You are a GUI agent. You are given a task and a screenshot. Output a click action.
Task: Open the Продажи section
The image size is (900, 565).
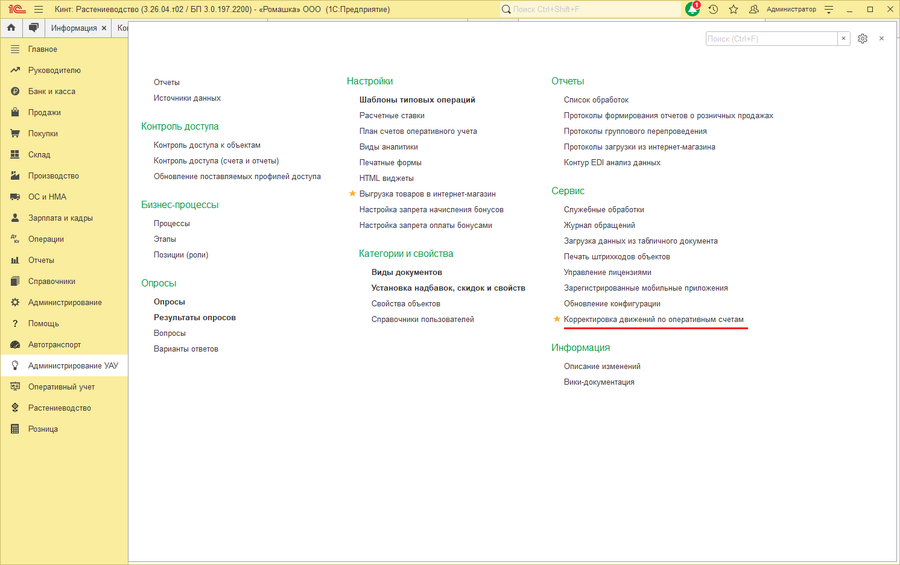(x=64, y=113)
